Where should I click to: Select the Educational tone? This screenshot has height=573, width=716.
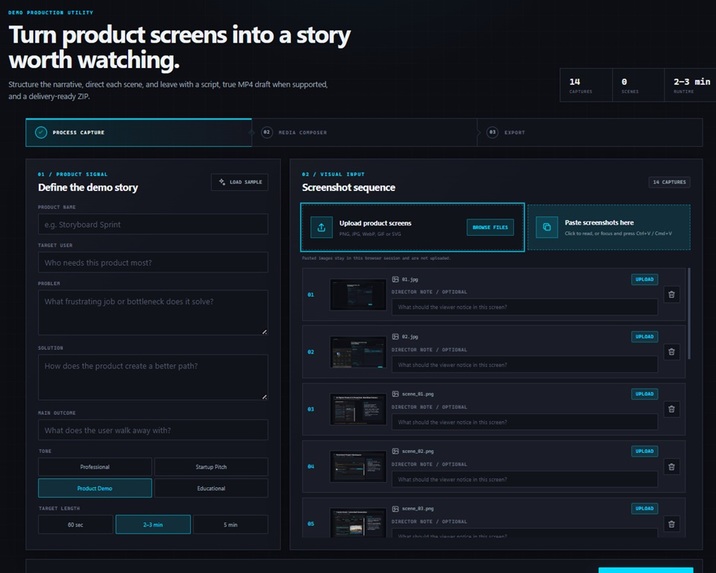(x=211, y=488)
